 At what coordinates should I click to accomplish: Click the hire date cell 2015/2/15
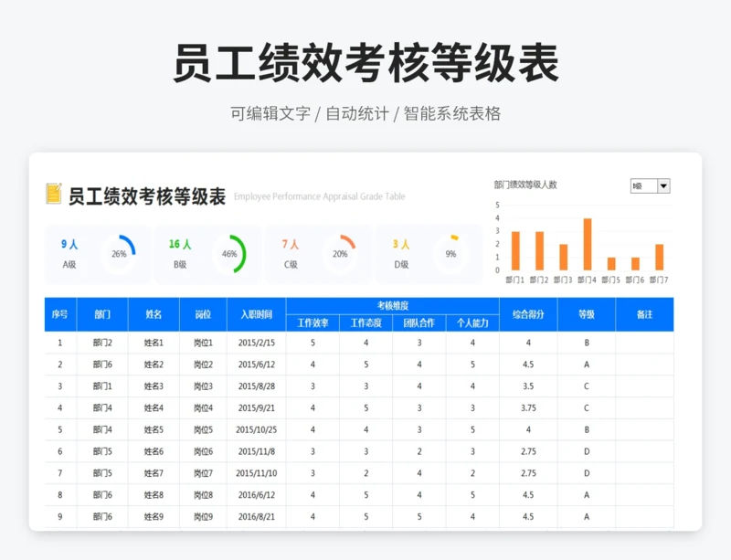point(257,343)
